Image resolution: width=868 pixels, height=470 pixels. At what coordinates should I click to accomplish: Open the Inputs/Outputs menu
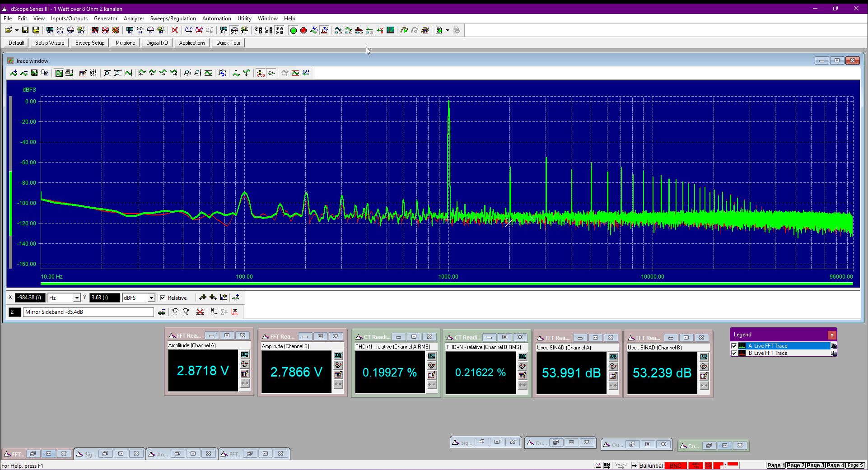click(x=69, y=19)
